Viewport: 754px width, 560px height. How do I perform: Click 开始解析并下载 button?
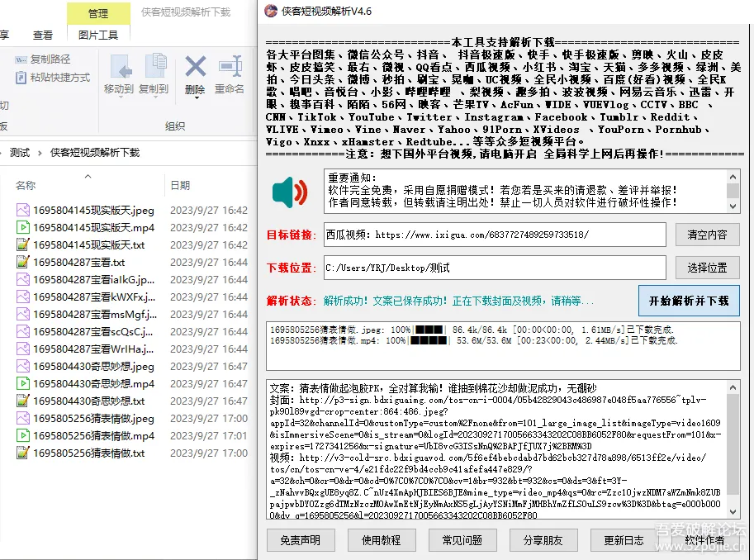point(689,301)
